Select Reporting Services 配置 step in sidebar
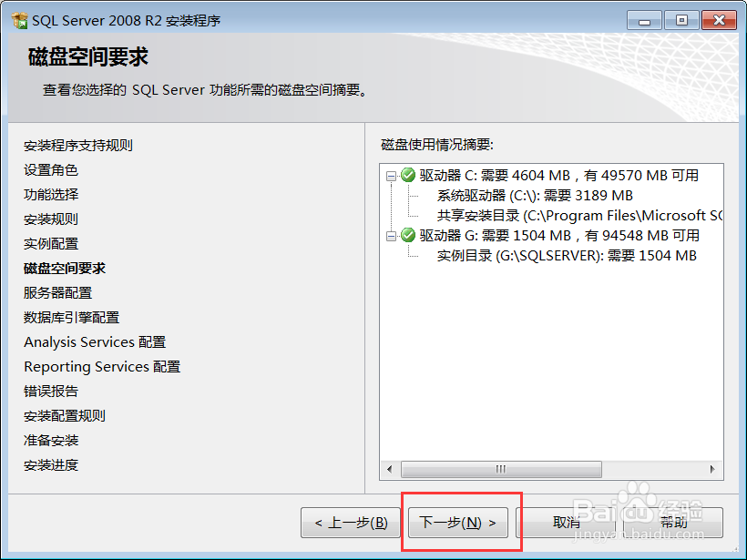This screenshot has height=560, width=747. [102, 367]
